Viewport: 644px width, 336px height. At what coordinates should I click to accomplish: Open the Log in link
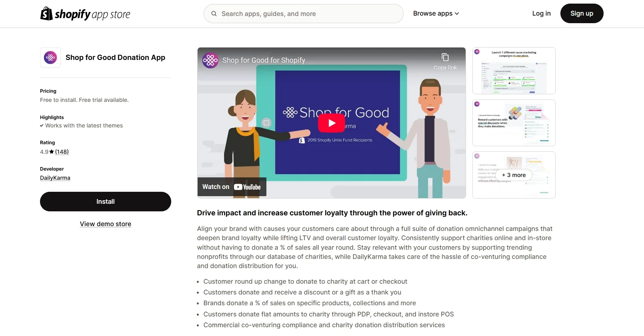pyautogui.click(x=541, y=14)
